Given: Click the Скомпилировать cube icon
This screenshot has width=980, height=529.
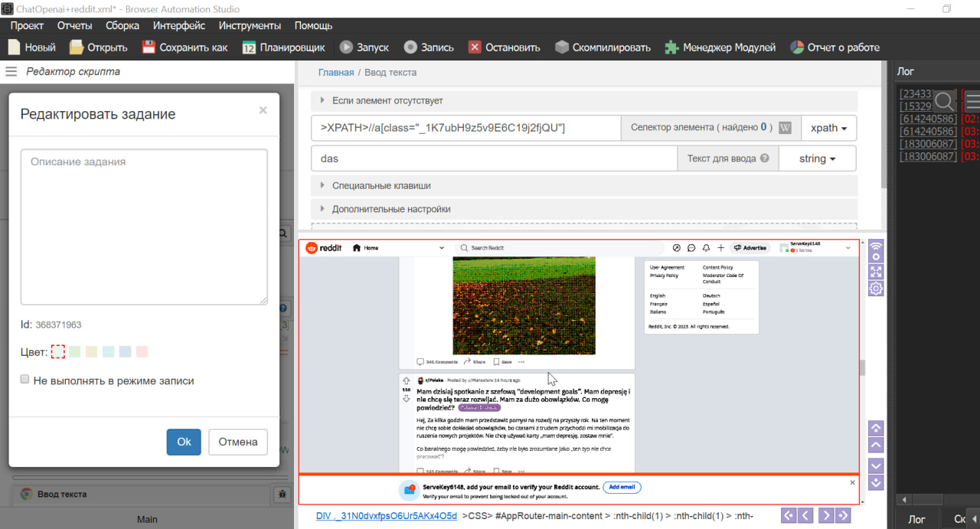Looking at the screenshot, I should (562, 47).
